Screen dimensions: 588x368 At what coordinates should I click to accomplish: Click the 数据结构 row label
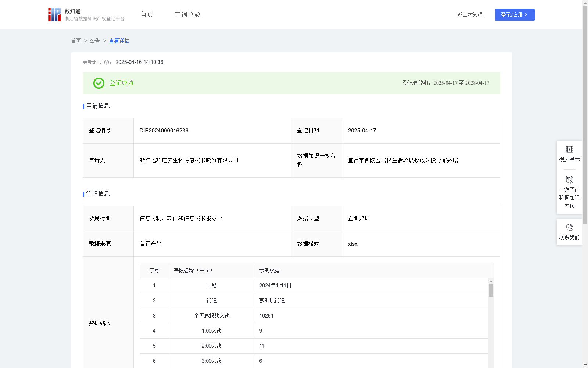(x=100, y=323)
